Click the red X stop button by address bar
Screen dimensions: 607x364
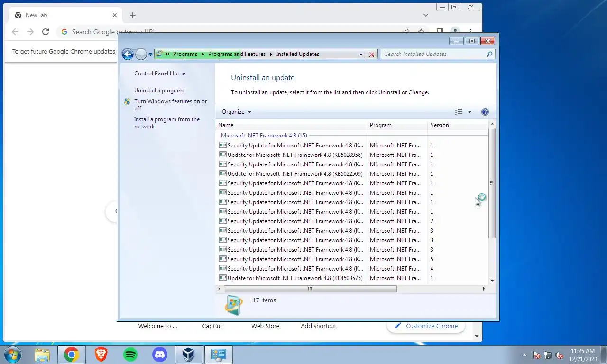(372, 55)
